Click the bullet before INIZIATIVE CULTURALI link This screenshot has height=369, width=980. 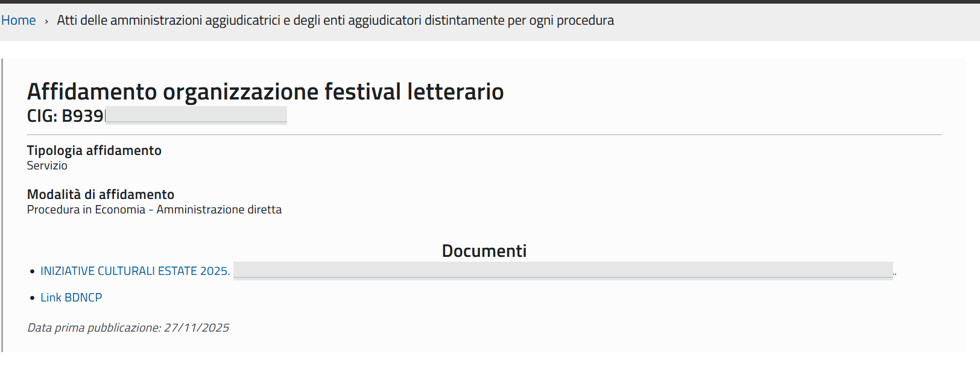33,272
